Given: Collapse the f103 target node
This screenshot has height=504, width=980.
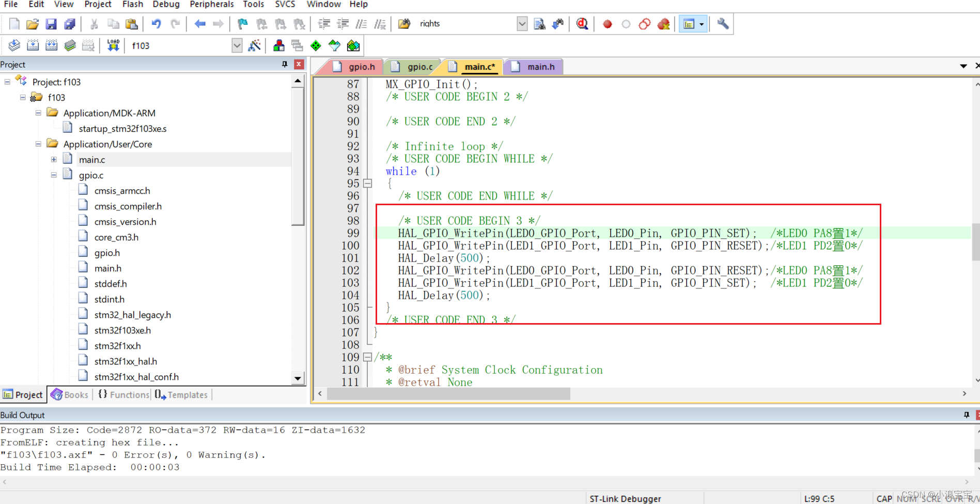Looking at the screenshot, I should [23, 97].
